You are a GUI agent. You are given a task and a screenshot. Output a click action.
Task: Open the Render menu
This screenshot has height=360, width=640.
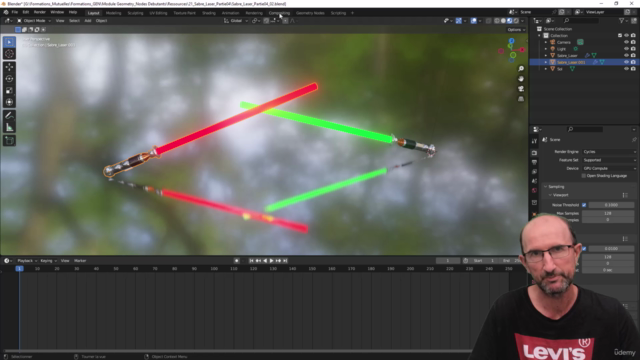40,12
